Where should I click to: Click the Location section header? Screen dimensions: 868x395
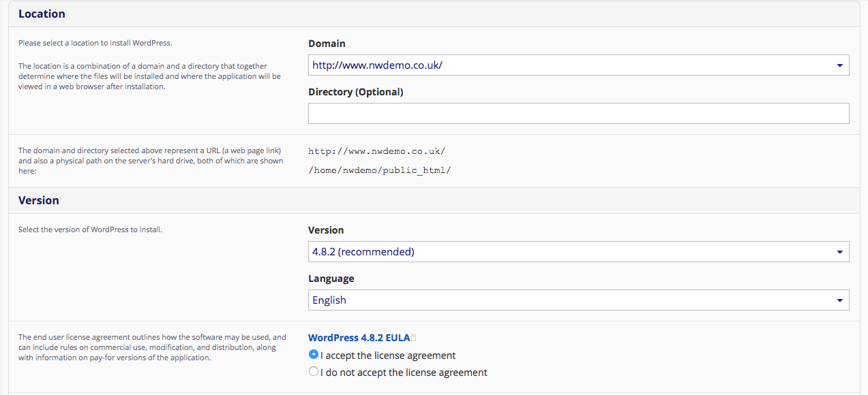(42, 14)
